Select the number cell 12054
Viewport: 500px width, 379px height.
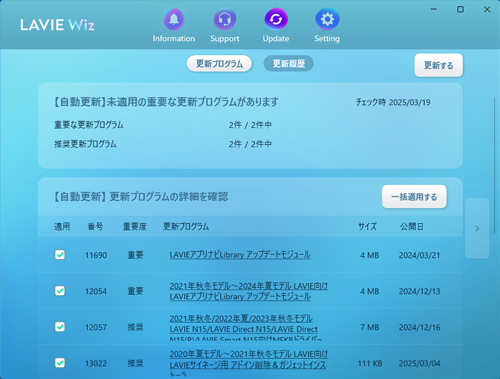coord(96,291)
